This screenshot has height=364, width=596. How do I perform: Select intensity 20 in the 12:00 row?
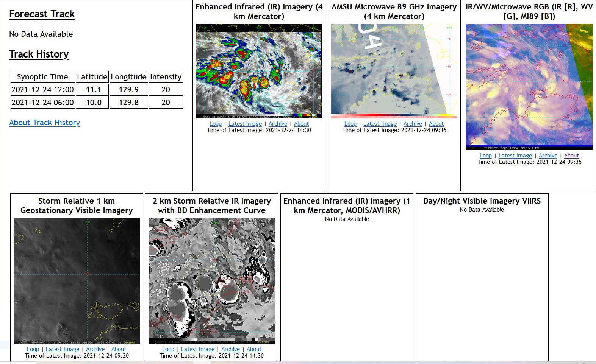click(x=166, y=90)
